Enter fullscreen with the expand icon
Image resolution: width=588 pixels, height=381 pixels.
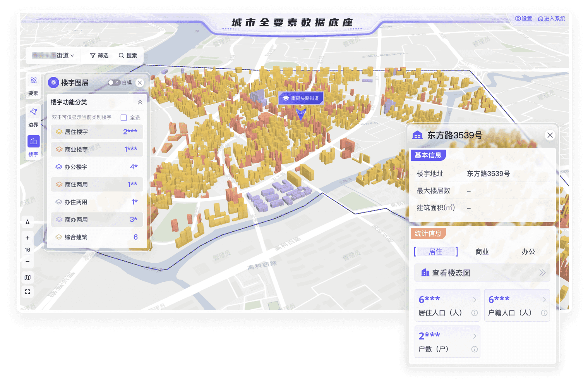[27, 292]
